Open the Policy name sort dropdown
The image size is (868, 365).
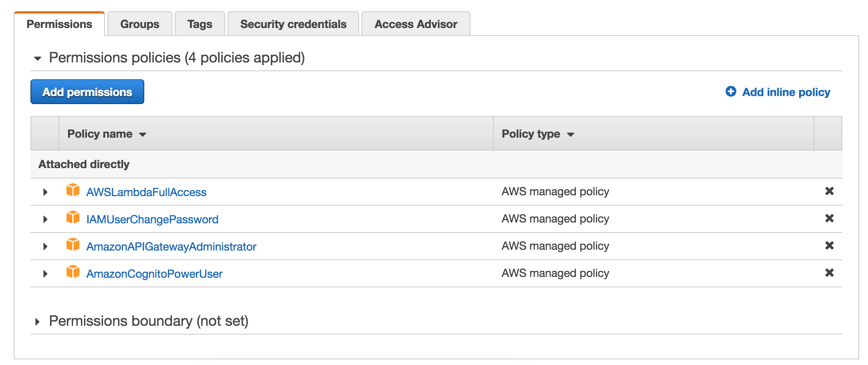143,135
